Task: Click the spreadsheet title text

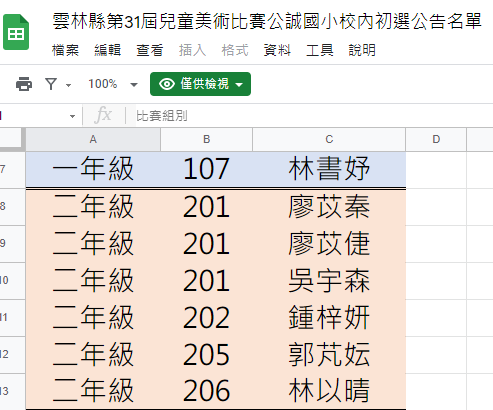Action: (267, 21)
